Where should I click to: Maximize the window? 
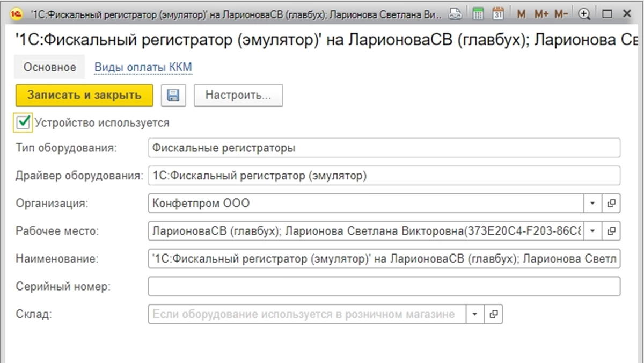tap(608, 14)
